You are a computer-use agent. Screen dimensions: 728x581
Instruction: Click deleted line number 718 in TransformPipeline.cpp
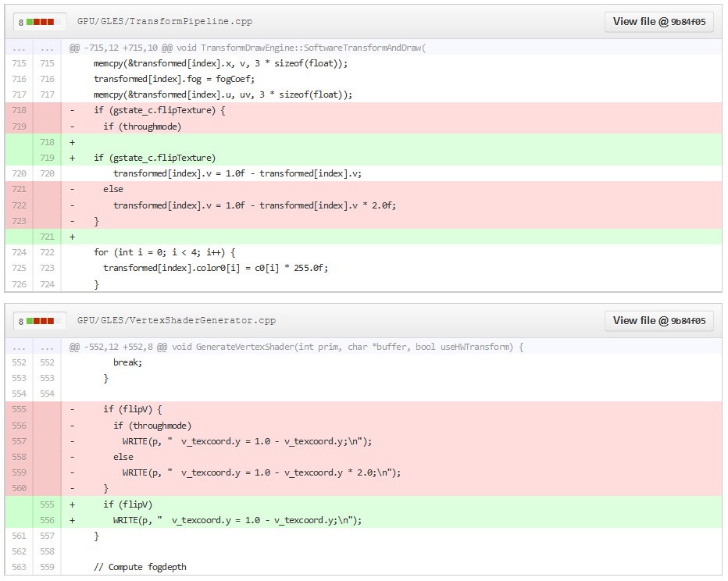[x=20, y=111]
